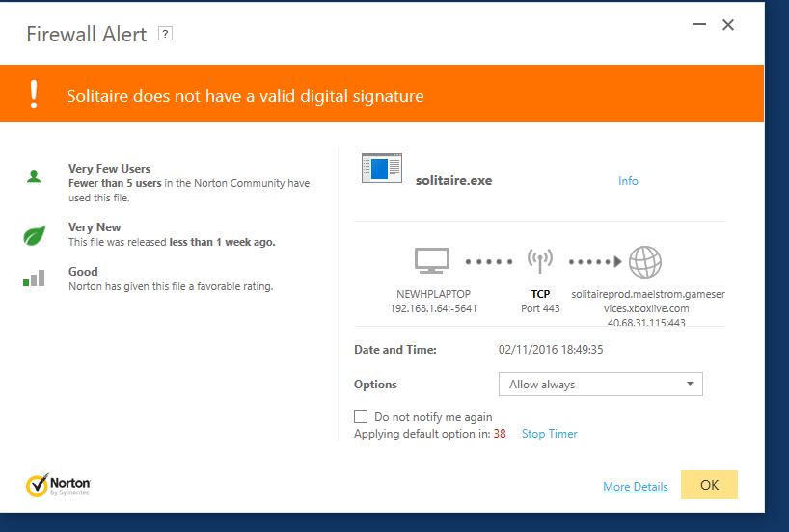The width and height of the screenshot is (789, 532).
Task: Click the green Very Few Users person icon
Action: (x=34, y=176)
